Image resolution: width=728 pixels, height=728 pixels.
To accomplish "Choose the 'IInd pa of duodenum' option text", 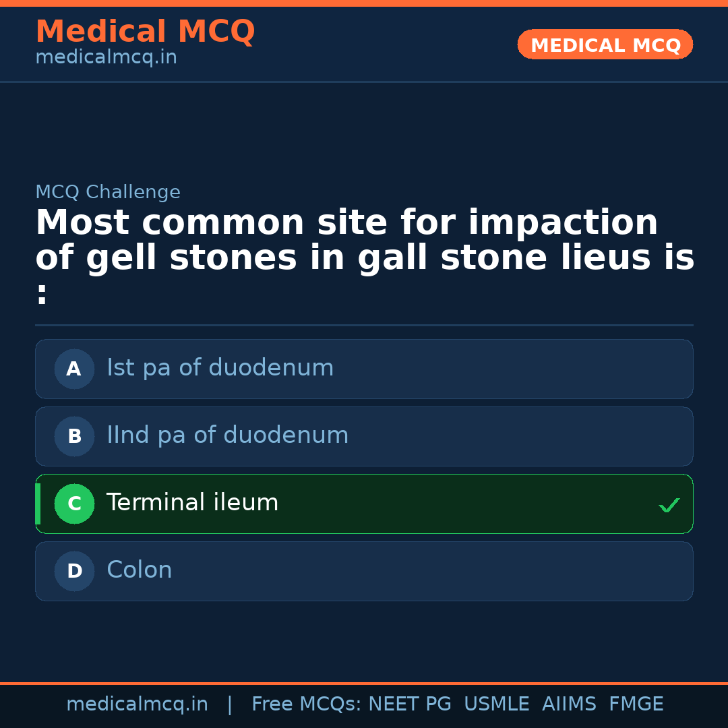I will point(227,435).
